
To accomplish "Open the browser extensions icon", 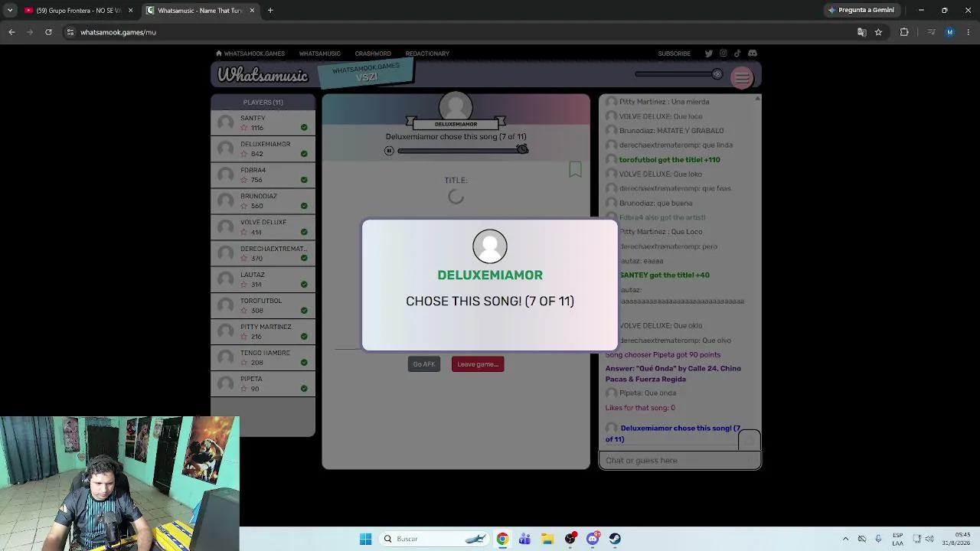I will (904, 32).
